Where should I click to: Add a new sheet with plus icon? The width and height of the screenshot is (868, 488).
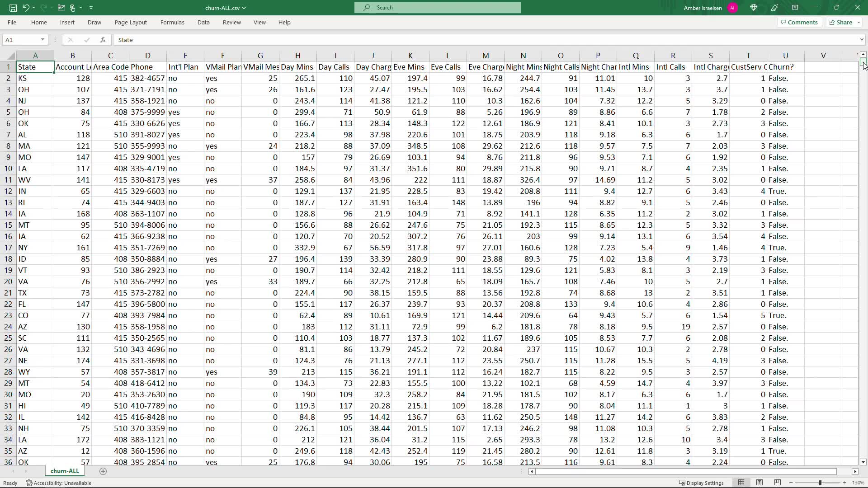103,471
